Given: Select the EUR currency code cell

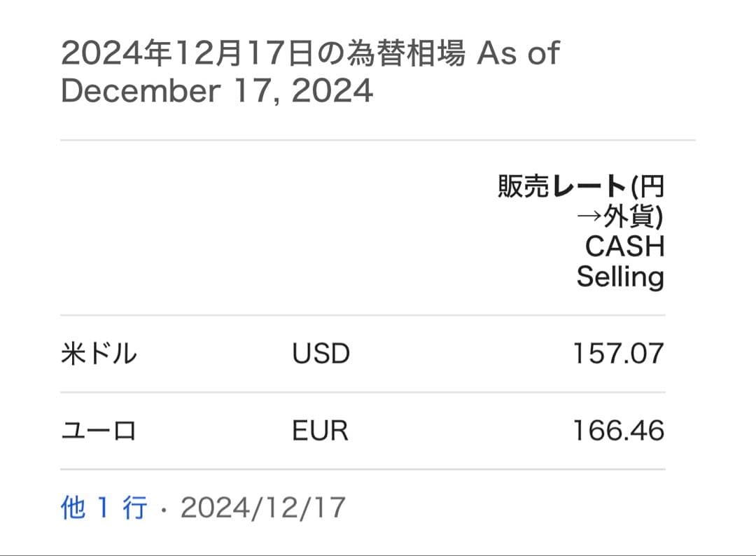Looking at the screenshot, I should pos(320,431).
